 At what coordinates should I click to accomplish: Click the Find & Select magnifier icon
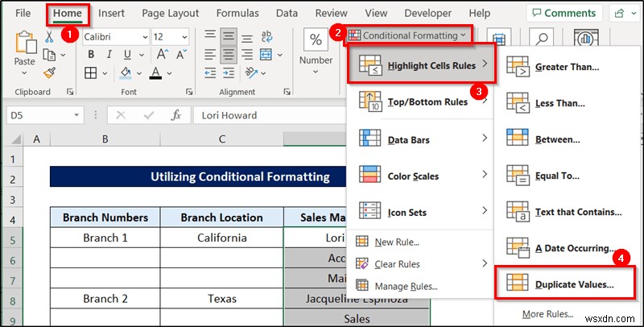pyautogui.click(x=542, y=39)
